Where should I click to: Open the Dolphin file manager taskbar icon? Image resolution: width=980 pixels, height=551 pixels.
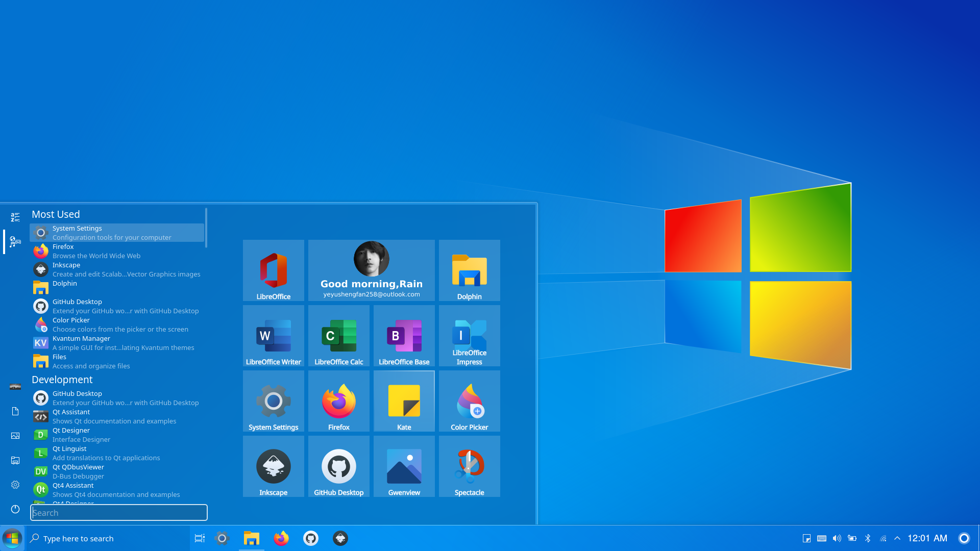[252, 538]
